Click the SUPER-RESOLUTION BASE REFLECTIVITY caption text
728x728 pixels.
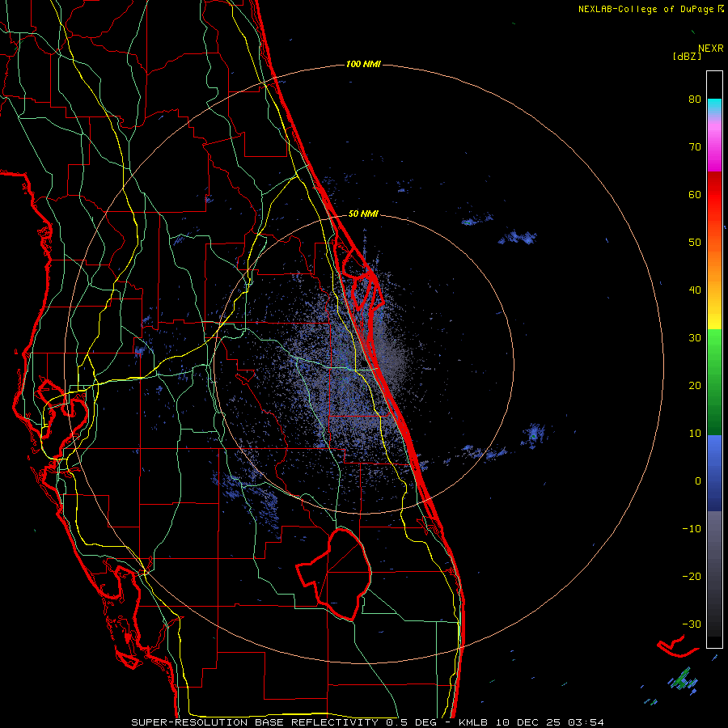[255, 722]
